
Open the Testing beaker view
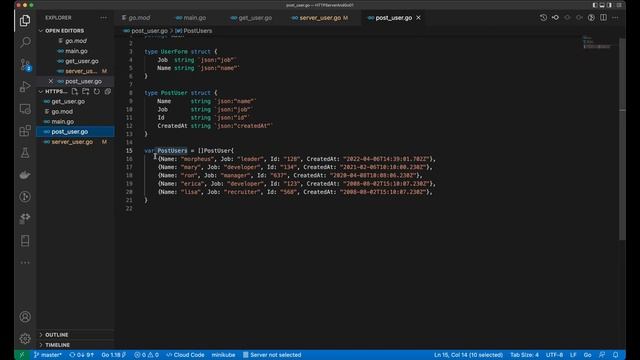coord(25,153)
